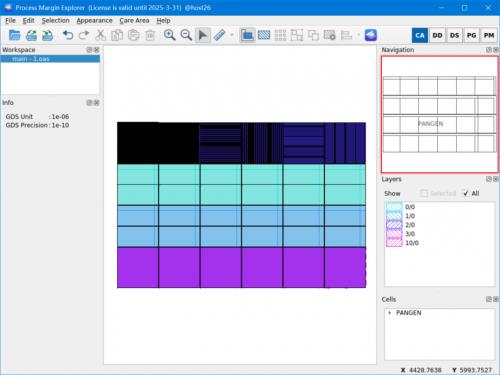Click the redo arrow icon
Screen dimensions: 500x375
tap(84, 35)
